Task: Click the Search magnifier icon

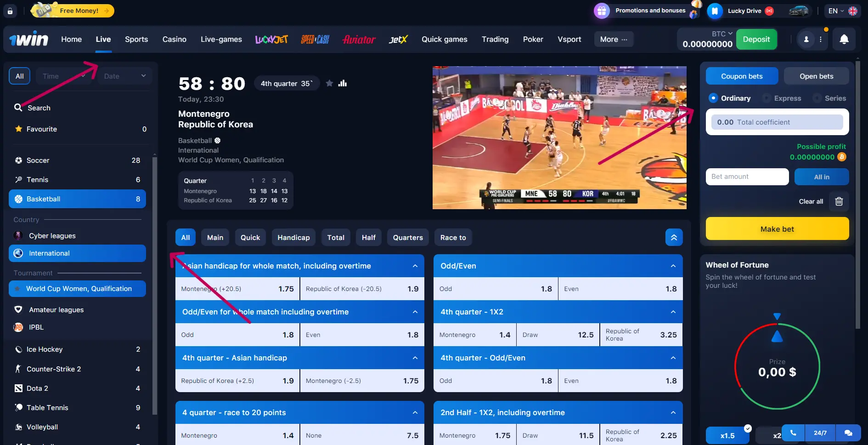Action: [18, 108]
